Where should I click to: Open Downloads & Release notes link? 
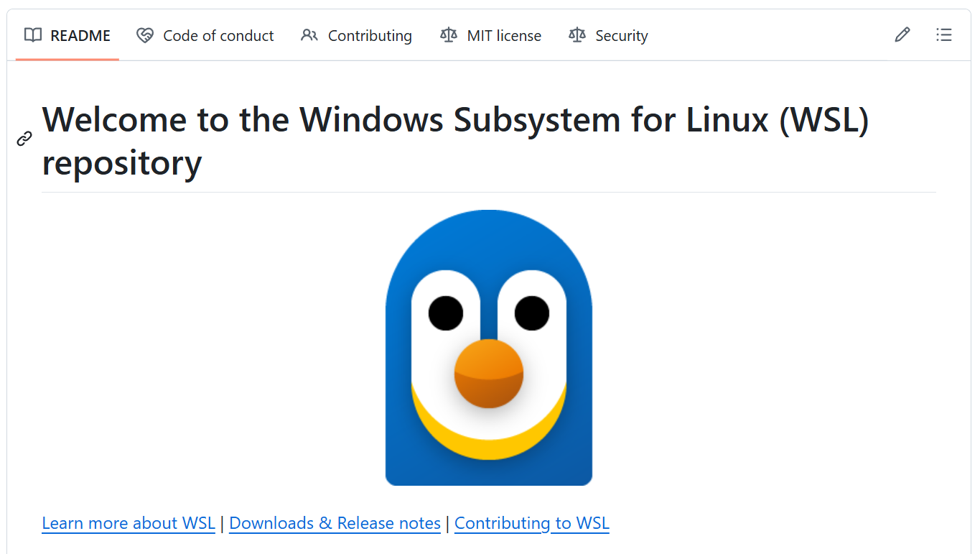pyautogui.click(x=335, y=523)
